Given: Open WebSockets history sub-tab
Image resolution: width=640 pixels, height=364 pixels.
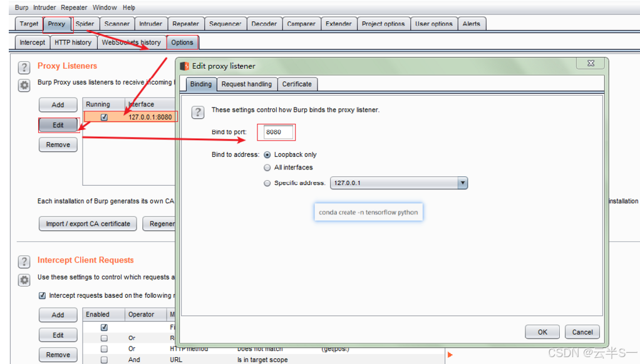Looking at the screenshot, I should click(x=132, y=43).
